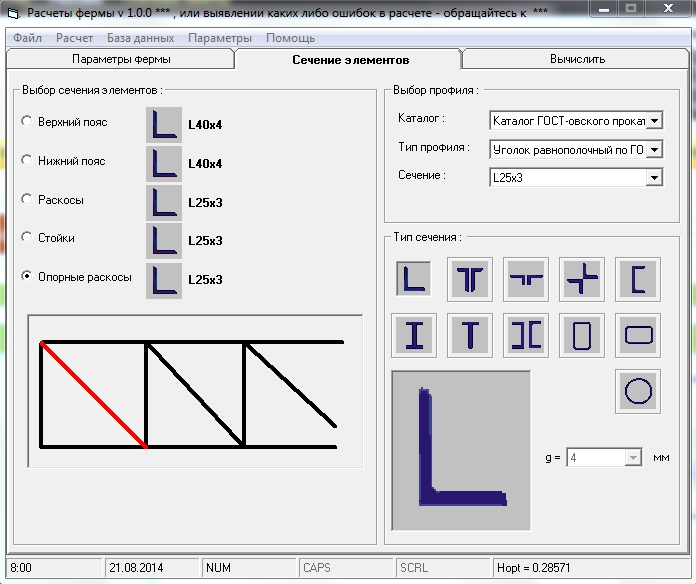Select the channel C section type

pos(638,278)
